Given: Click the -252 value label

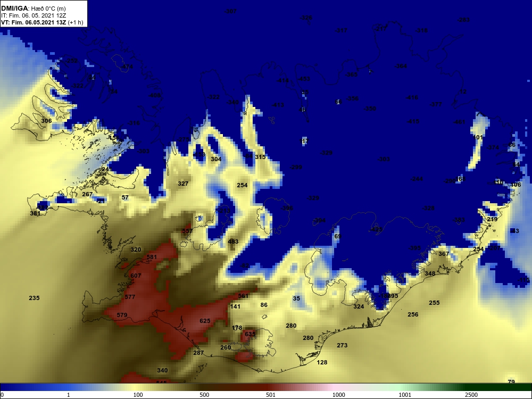Looking at the screenshot, I should point(71,61).
